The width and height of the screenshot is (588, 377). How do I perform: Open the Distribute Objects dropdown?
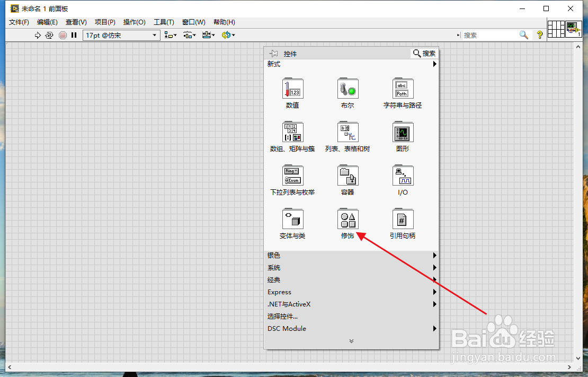click(x=189, y=36)
